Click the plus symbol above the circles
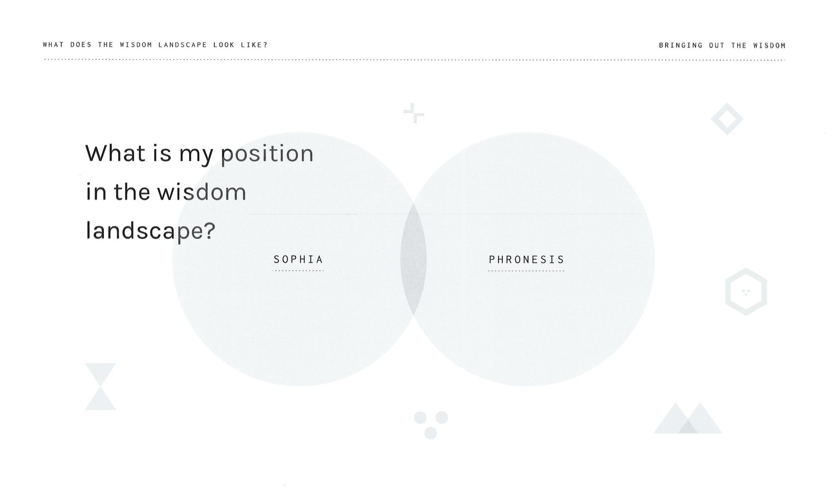The width and height of the screenshot is (832, 504). [414, 113]
